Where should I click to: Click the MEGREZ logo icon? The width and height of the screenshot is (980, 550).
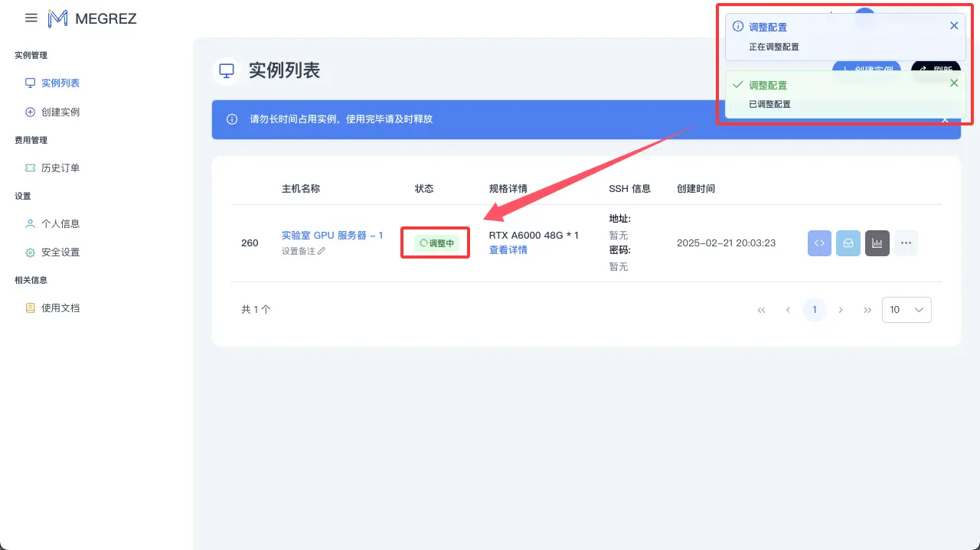(x=58, y=18)
